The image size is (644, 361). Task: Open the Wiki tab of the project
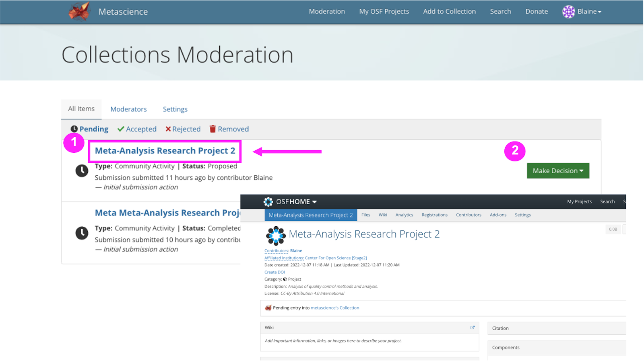click(x=383, y=215)
